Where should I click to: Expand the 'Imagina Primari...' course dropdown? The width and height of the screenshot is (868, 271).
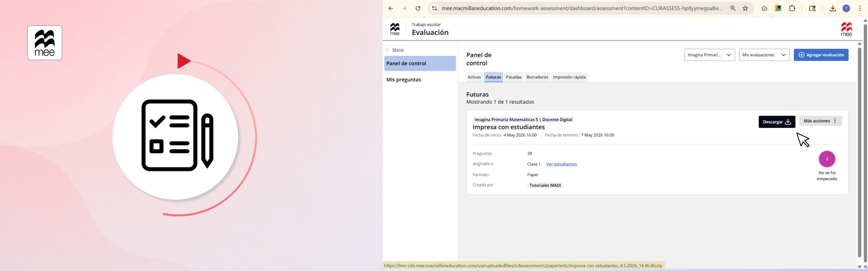coord(709,55)
